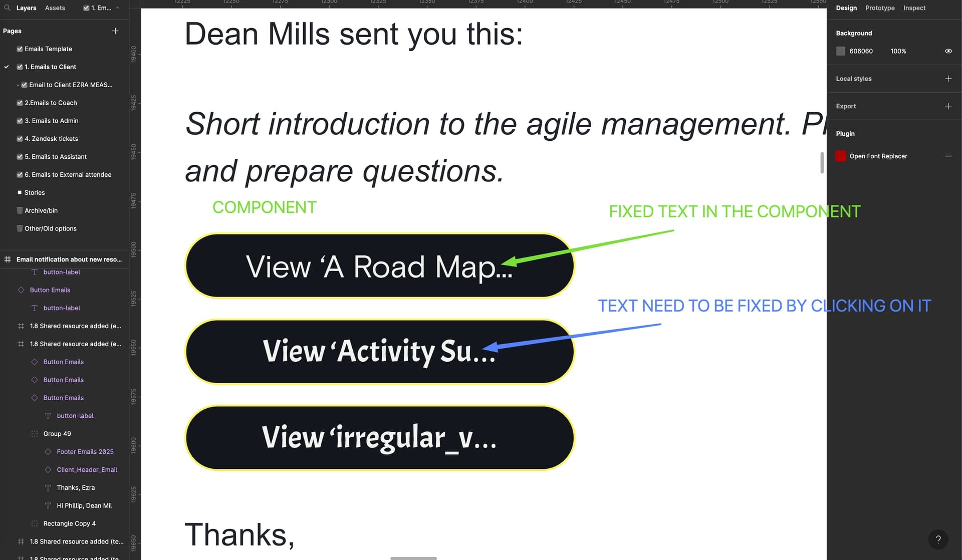Select the Inspect tab in right panel
Viewport: 962px width, 560px height.
point(915,8)
